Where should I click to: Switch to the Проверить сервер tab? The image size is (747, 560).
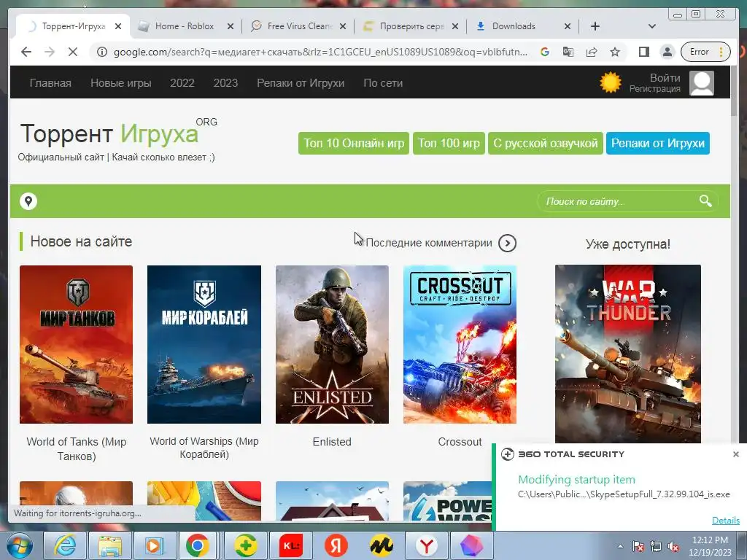411,26
